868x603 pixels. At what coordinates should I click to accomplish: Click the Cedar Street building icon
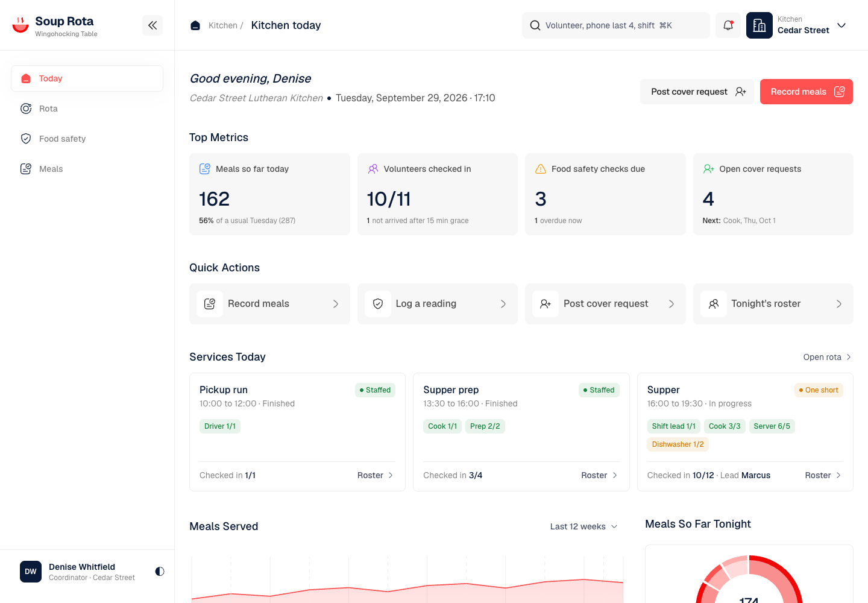click(759, 25)
